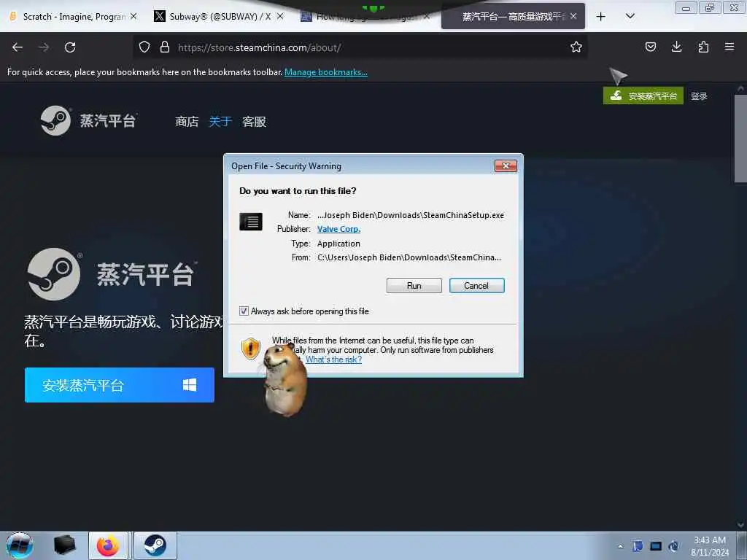Click the application file icon in dialog
This screenshot has width=747, height=560.
point(251,222)
